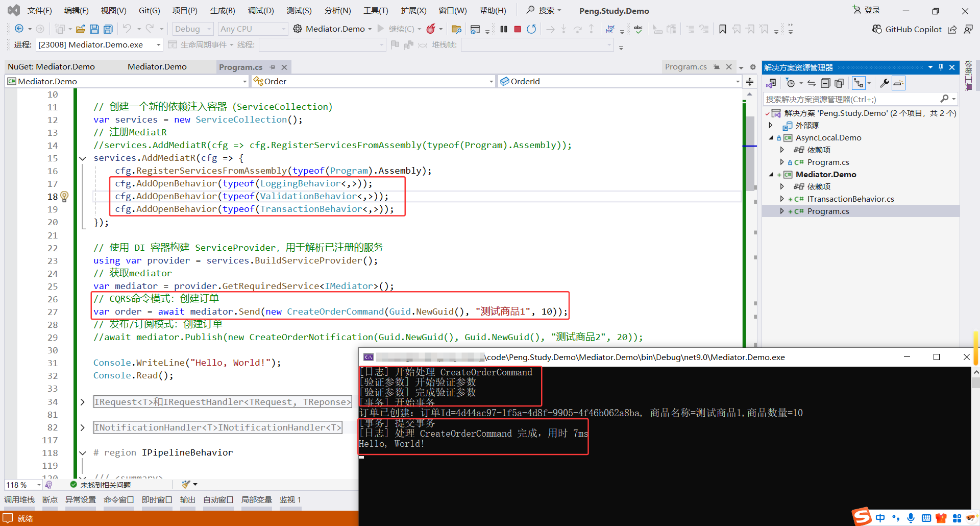Open the send feedback icon
Screen dimensions: 980x526
tap(968, 29)
